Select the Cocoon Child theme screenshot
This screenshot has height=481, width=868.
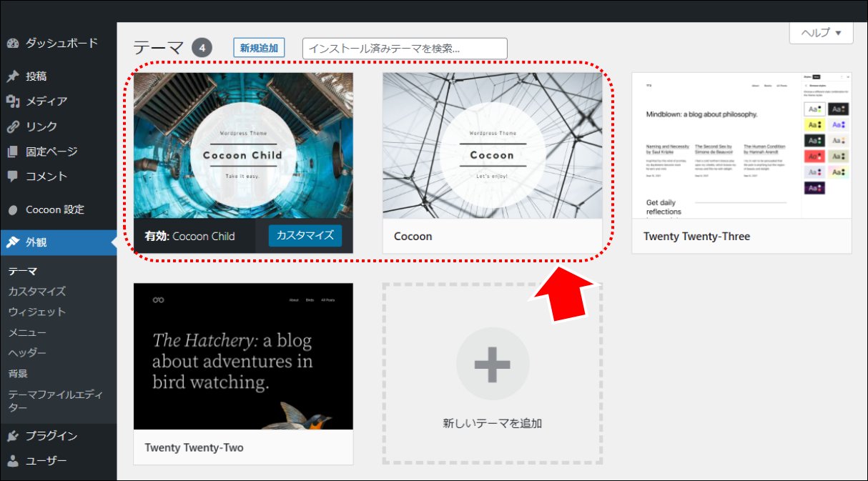(x=243, y=146)
